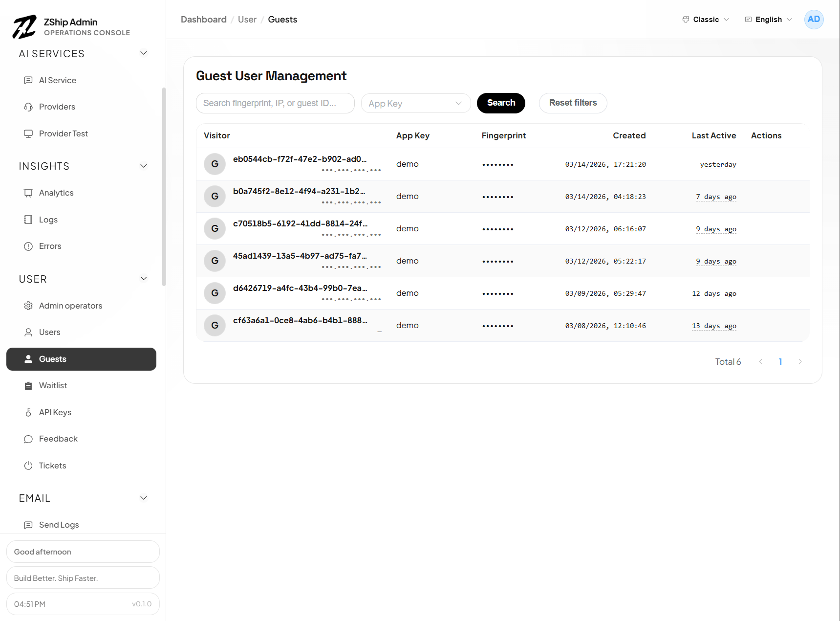The image size is (840, 621).
Task: Change language via English dropdown
Action: click(768, 20)
